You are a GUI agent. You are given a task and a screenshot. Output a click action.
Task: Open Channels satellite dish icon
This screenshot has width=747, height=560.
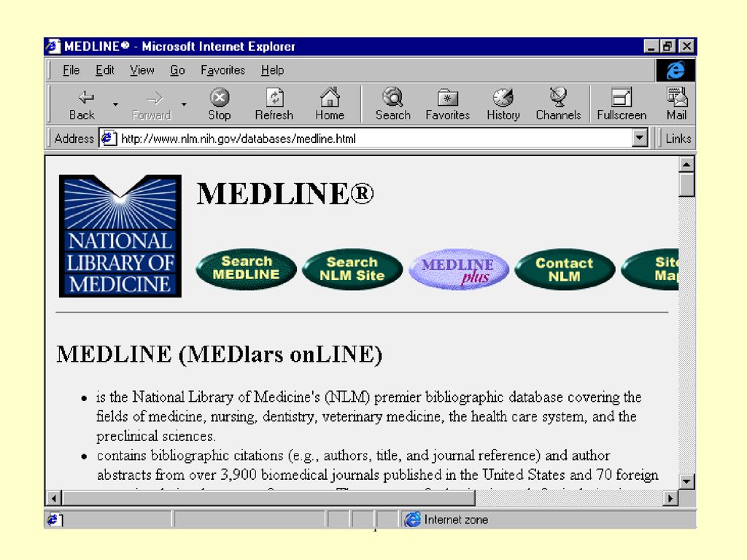coord(558,97)
